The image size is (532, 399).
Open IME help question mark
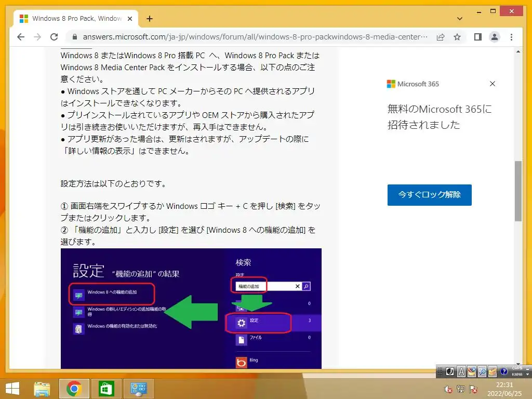504,372
